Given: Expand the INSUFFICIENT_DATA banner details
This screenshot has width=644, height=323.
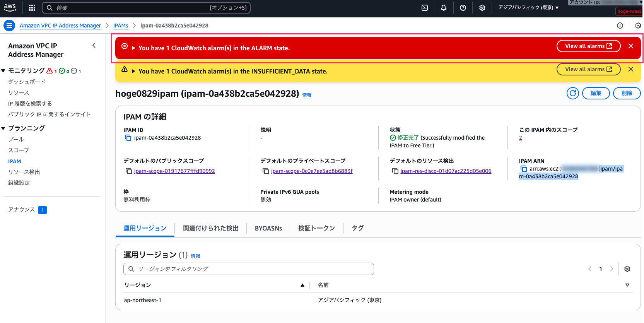Looking at the screenshot, I should (x=133, y=71).
